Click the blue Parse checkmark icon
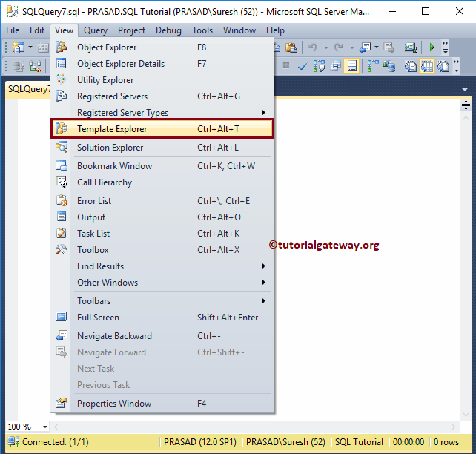The width and height of the screenshot is (476, 454). click(303, 66)
